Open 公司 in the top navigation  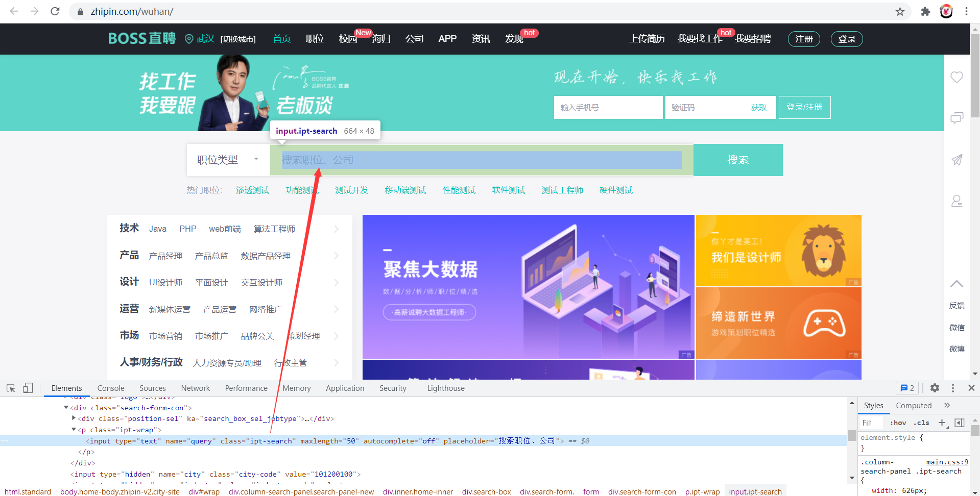point(414,39)
